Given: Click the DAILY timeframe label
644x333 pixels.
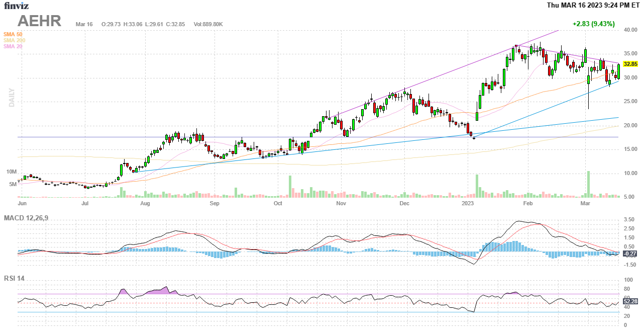Looking at the screenshot, I should pyautogui.click(x=12, y=98).
